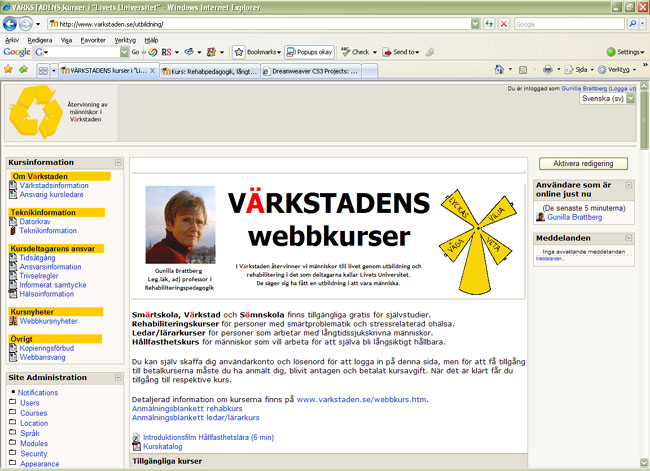Open the Redigera menu
650x471 pixels.
40,40
